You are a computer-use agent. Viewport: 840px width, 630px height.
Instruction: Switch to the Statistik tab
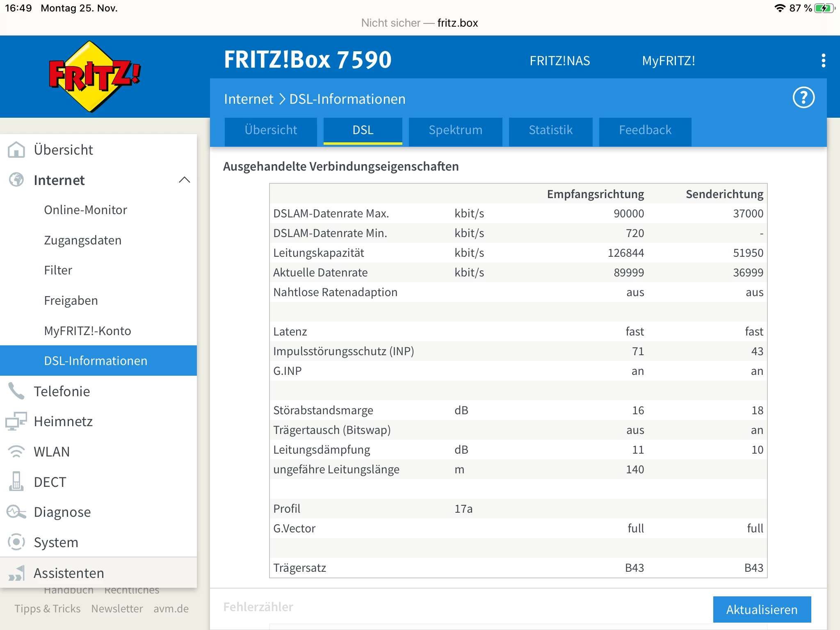click(x=550, y=130)
